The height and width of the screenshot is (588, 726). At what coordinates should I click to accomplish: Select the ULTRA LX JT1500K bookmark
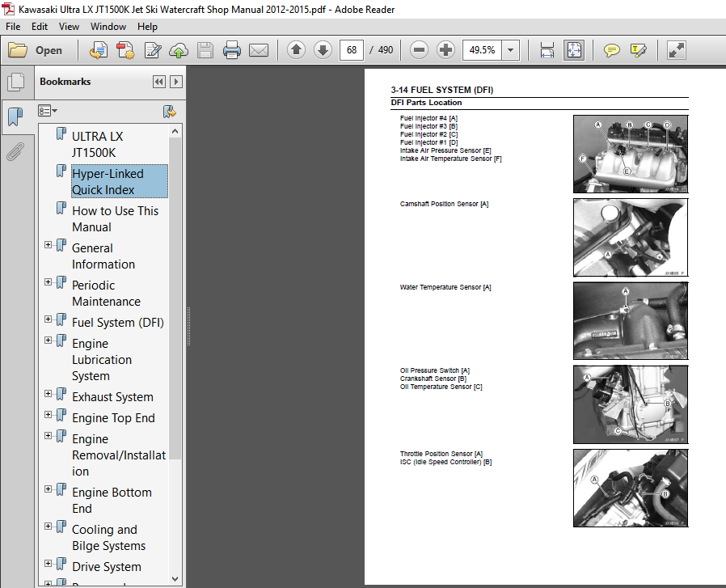pos(98,145)
